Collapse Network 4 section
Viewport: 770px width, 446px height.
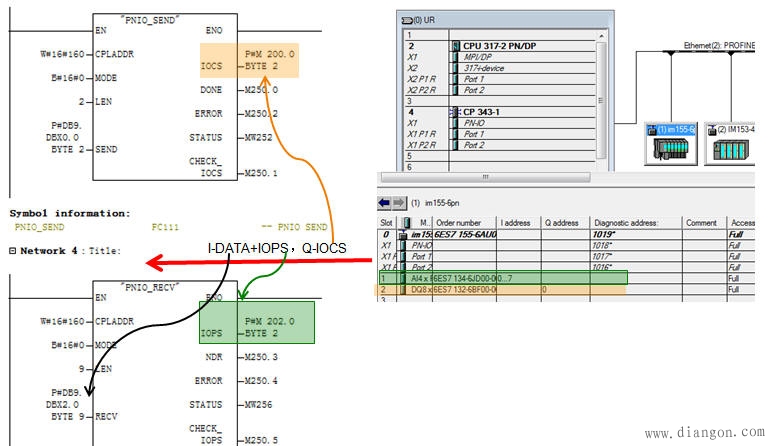click(x=13, y=251)
